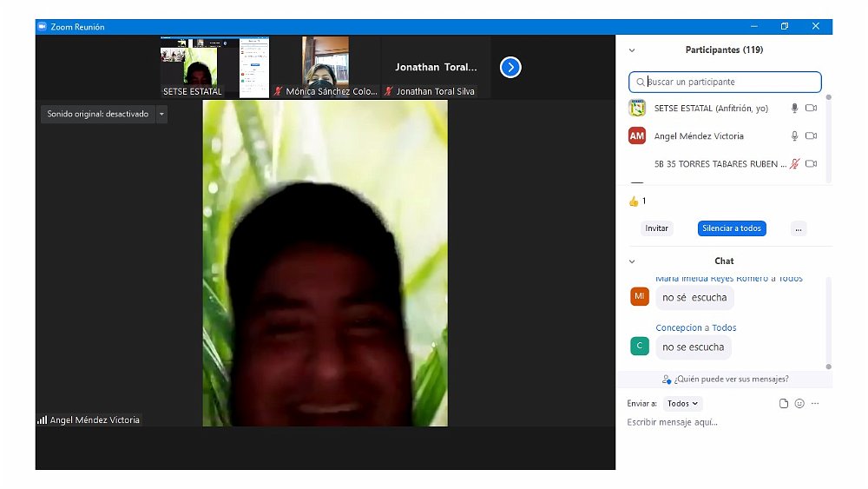Open the chat file attachment icon

(x=784, y=404)
